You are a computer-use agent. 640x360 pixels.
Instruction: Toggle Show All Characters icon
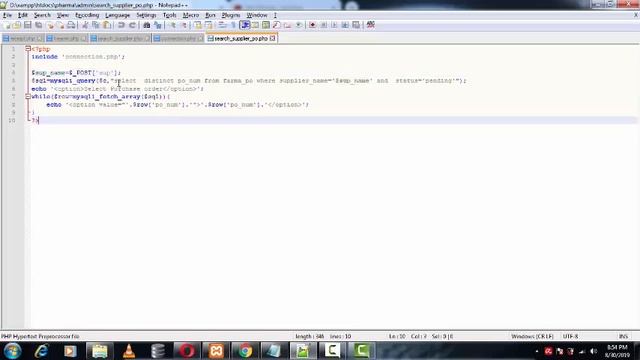(x=233, y=25)
